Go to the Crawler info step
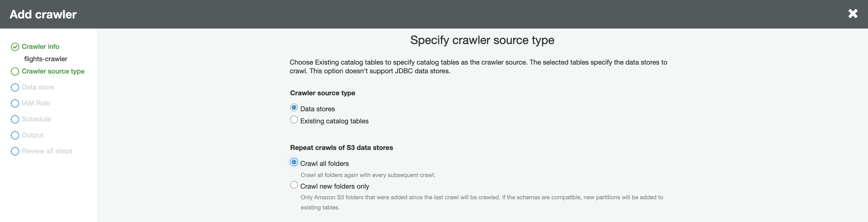The height and width of the screenshot is (222, 868). (40, 46)
